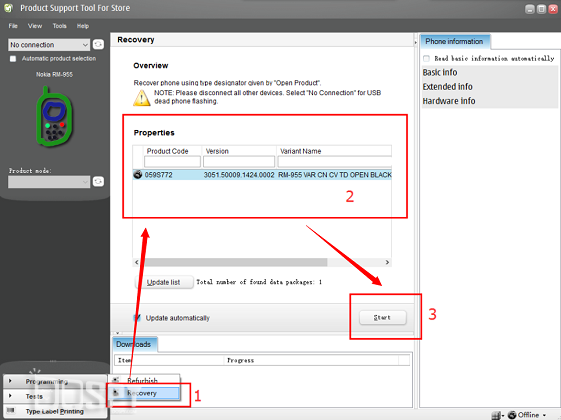Enable Automatic product selection checkbox

point(13,59)
